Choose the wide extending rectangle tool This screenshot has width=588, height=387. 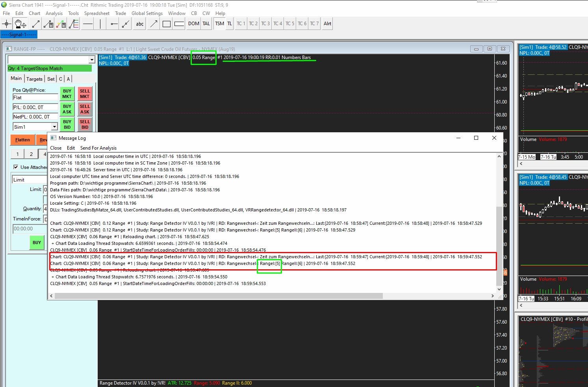(179, 24)
